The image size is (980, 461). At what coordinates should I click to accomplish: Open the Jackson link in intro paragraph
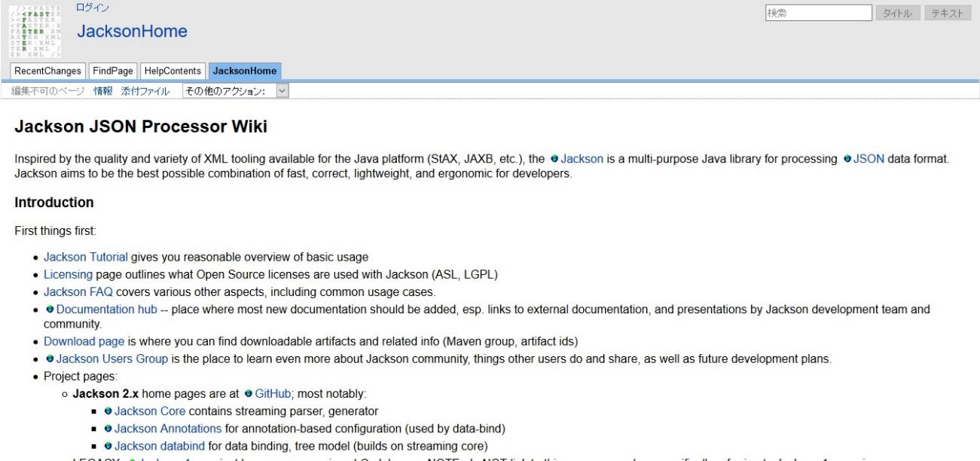coord(582,160)
